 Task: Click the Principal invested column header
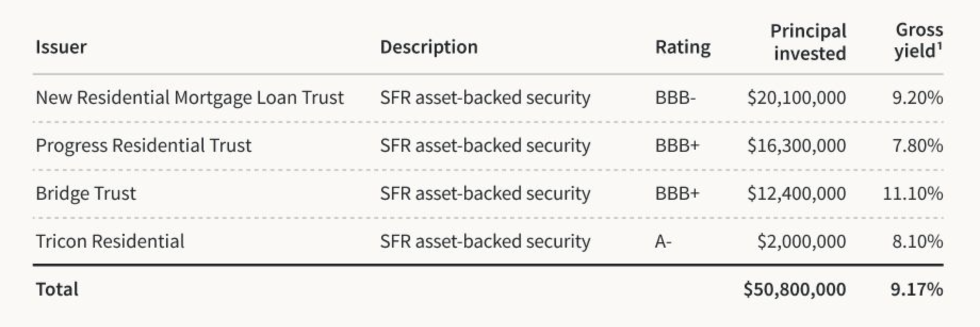click(808, 42)
